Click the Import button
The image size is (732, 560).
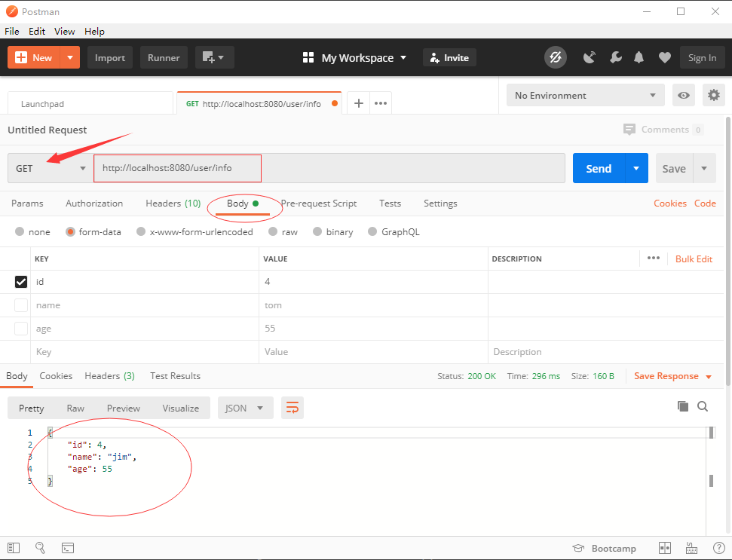pos(110,57)
